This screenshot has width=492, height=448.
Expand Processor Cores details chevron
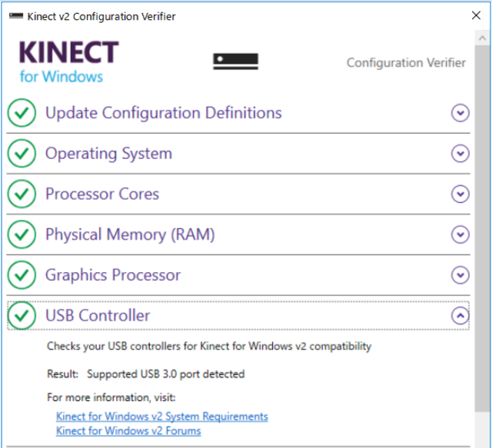tap(460, 194)
